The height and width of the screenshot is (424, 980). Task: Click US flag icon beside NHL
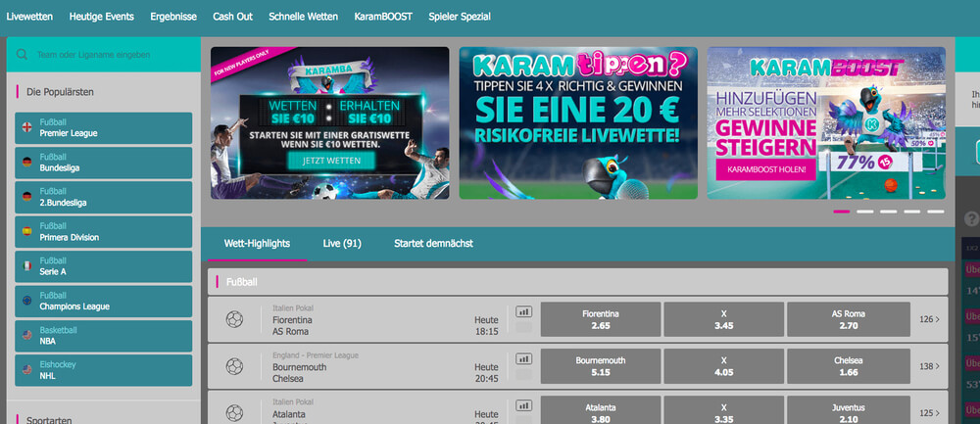click(26, 370)
